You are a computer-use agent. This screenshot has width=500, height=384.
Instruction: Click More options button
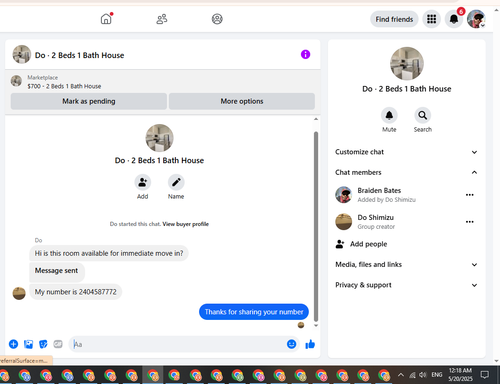[x=242, y=101]
